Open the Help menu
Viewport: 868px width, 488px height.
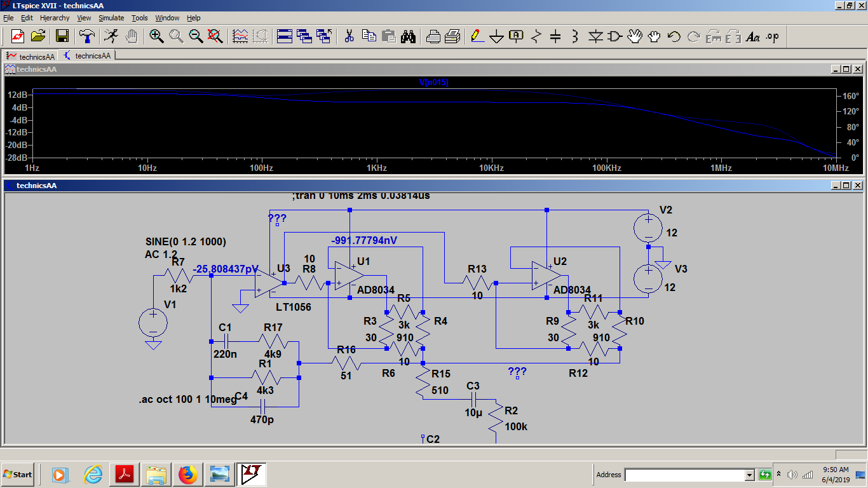(194, 18)
